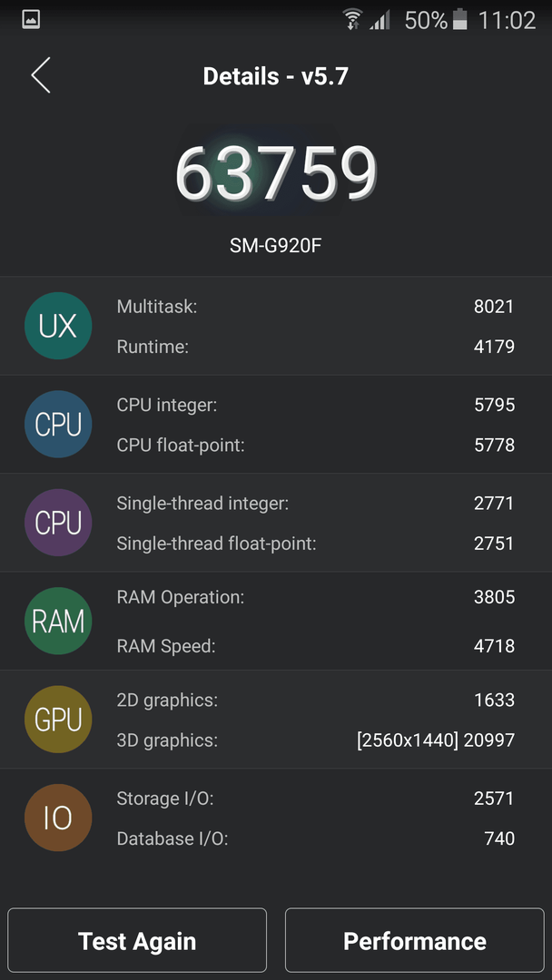Select the 3D graphics score row

tap(316, 740)
